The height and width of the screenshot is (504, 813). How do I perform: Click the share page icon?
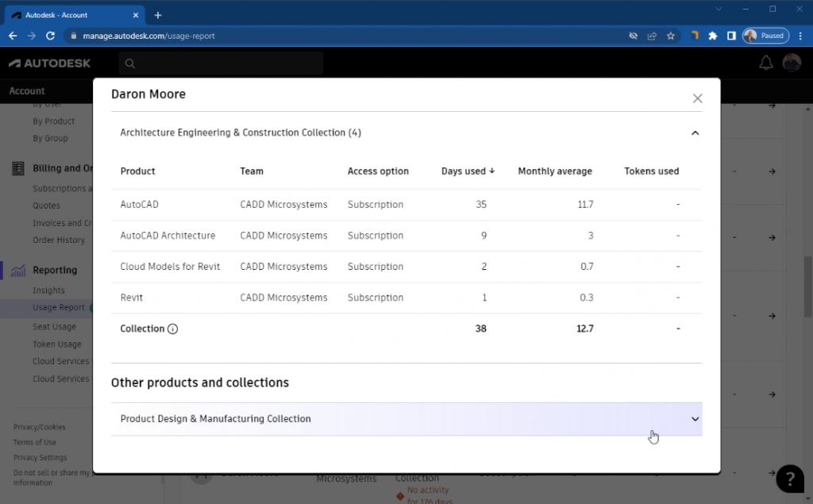652,36
